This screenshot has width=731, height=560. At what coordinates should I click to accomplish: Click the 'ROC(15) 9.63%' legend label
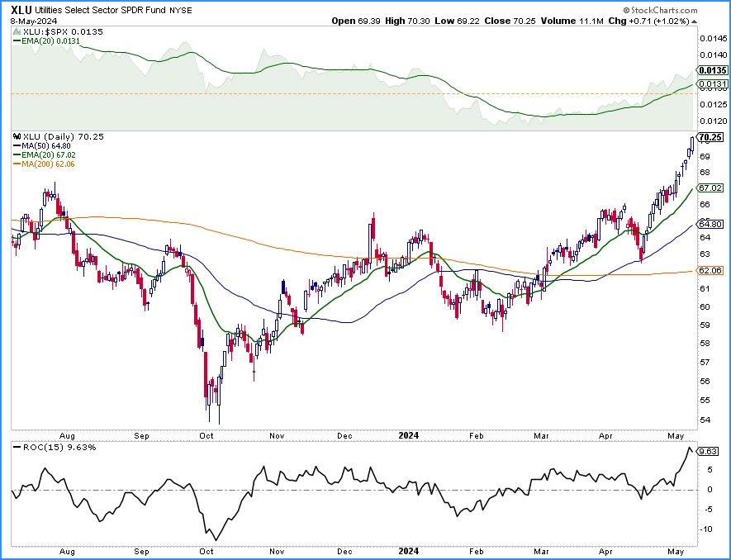coord(59,448)
